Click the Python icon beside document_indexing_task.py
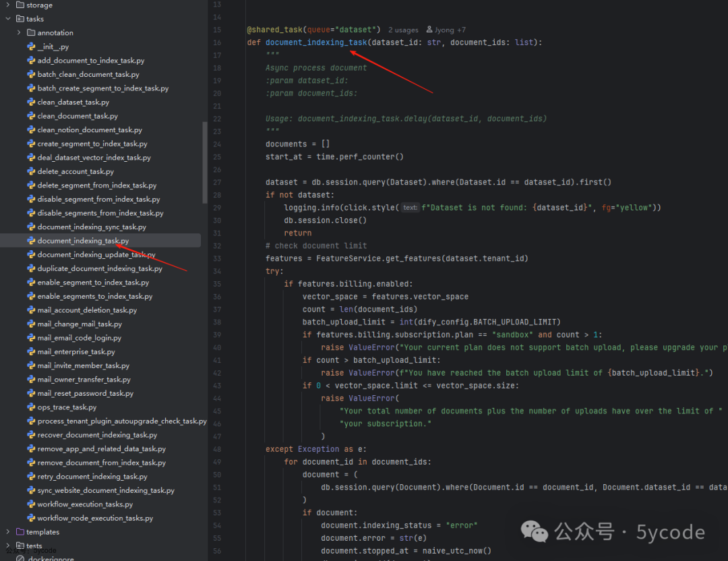The width and height of the screenshot is (728, 561). coord(31,241)
